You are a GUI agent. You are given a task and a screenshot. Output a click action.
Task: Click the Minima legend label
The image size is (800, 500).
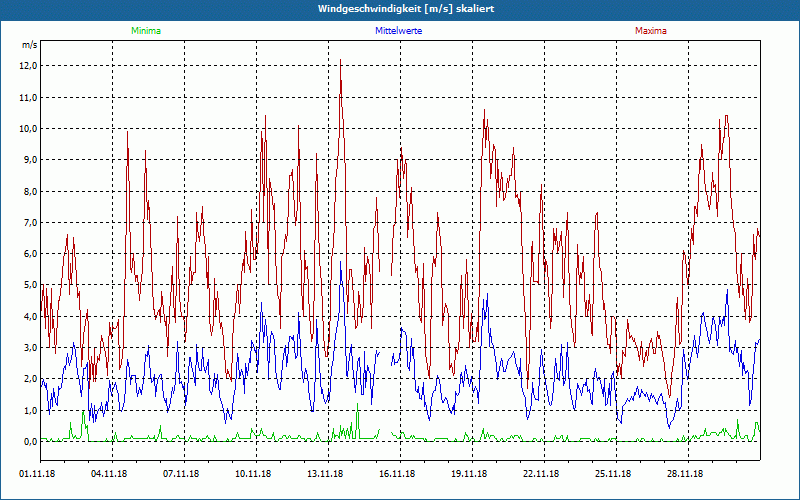[146, 31]
